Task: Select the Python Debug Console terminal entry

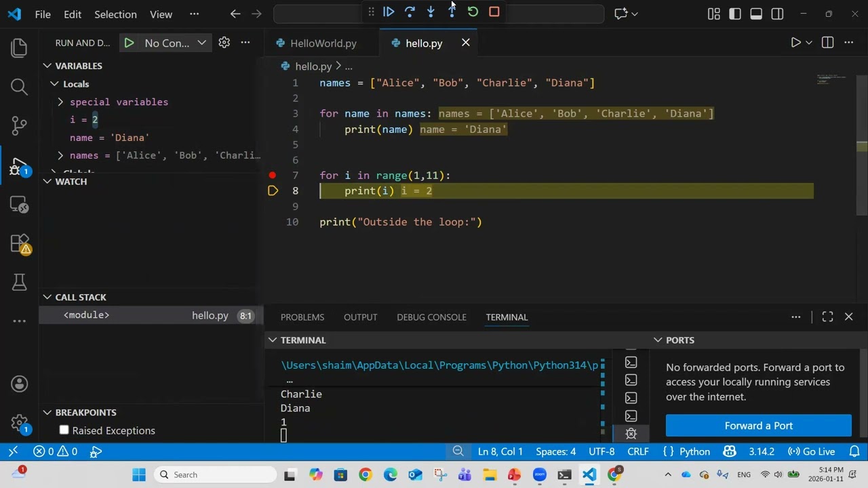Action: tap(631, 433)
